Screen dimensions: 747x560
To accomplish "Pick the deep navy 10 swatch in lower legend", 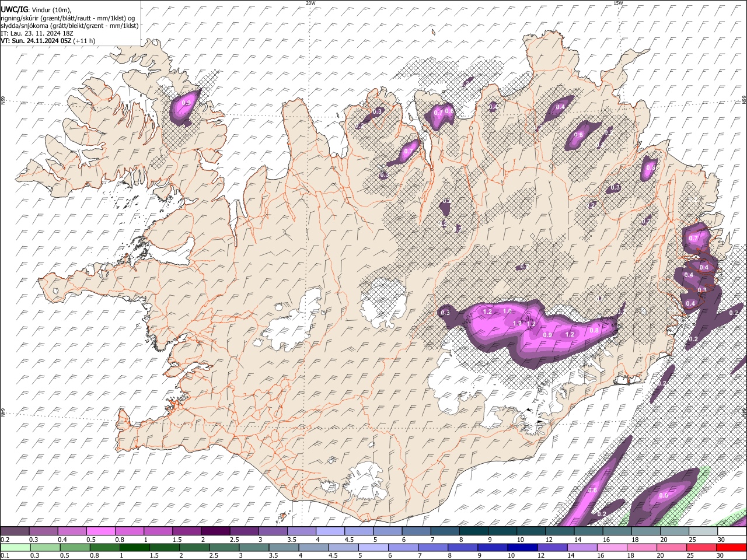I will pyautogui.click(x=522, y=548).
